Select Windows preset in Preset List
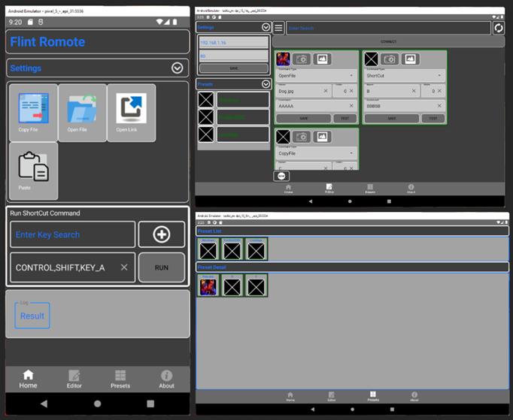This screenshot has width=513, height=420. (208, 249)
